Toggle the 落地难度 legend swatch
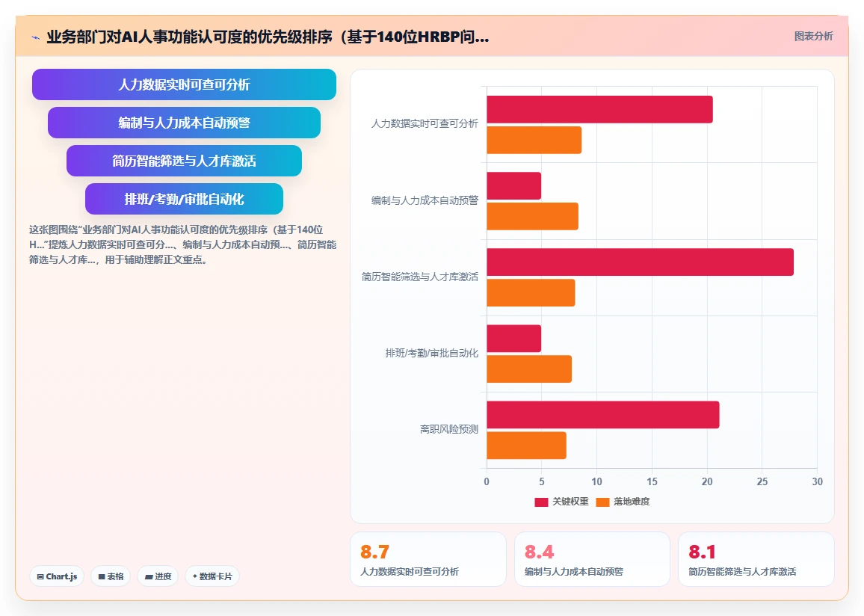 point(603,502)
